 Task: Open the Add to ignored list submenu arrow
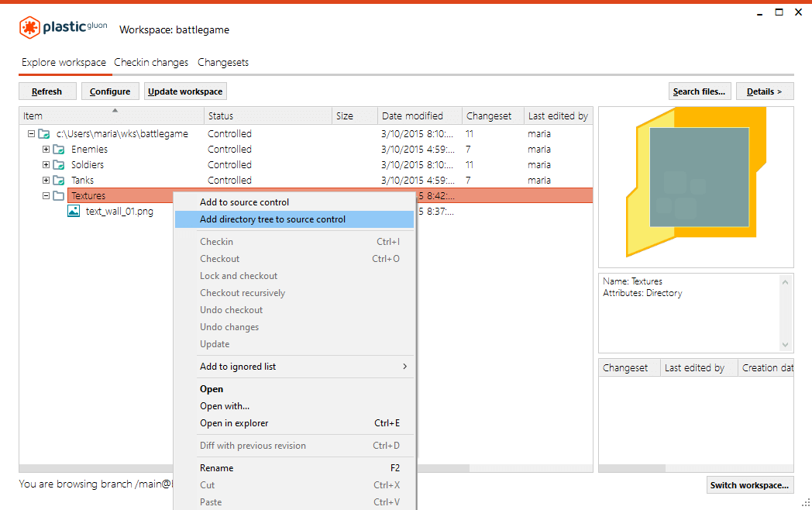(405, 367)
